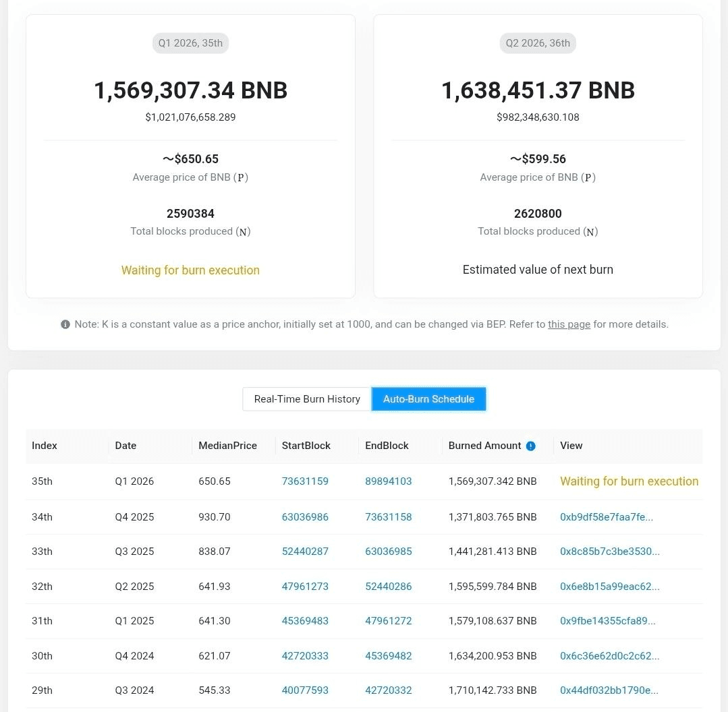Click the Q2 2026, 36th badge
Viewport: 728px width, 712px height.
(538, 43)
